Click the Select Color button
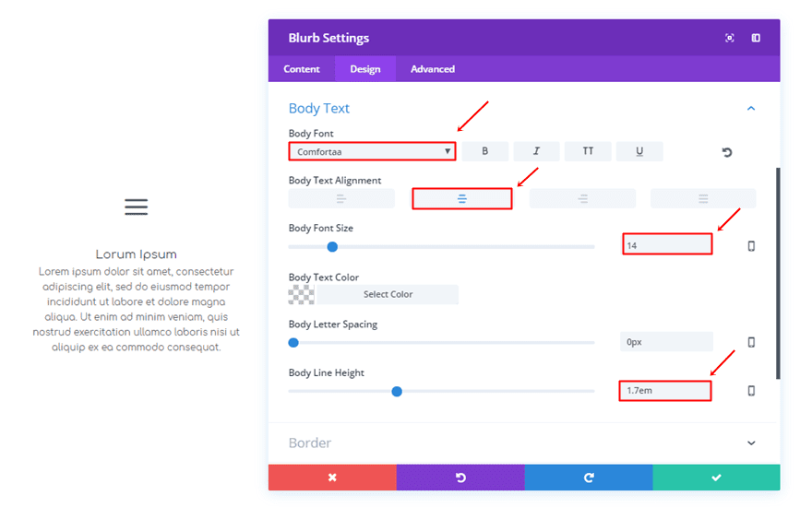Image resolution: width=812 pixels, height=531 pixels. pyautogui.click(x=388, y=294)
